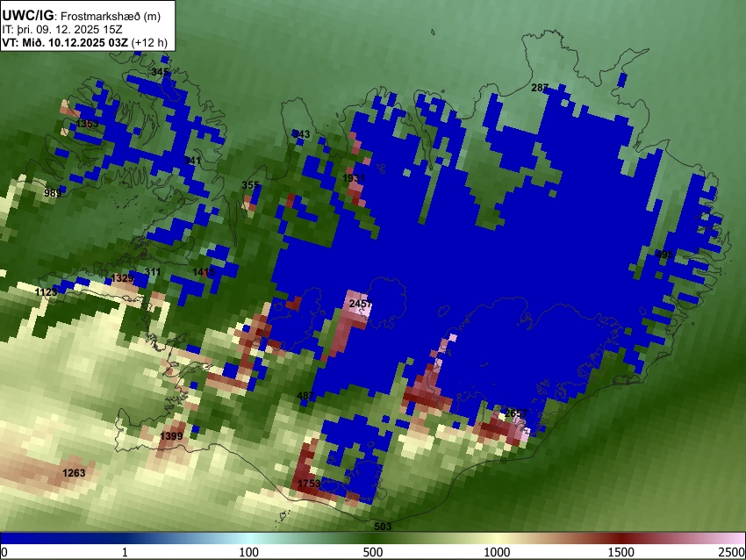The height and width of the screenshot is (560, 746).
Task: Click the map value '345'
Action: (x=160, y=72)
